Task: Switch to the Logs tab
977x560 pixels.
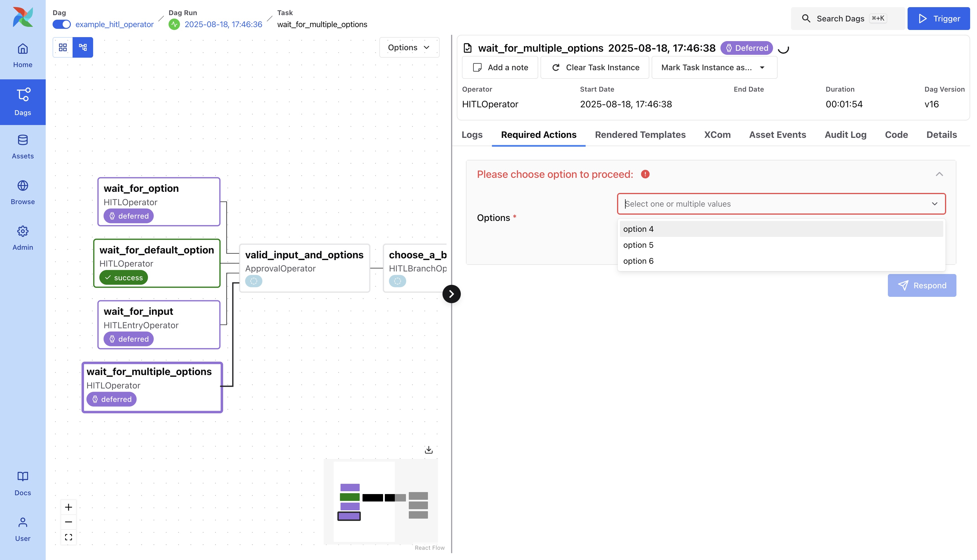Action: pos(472,135)
